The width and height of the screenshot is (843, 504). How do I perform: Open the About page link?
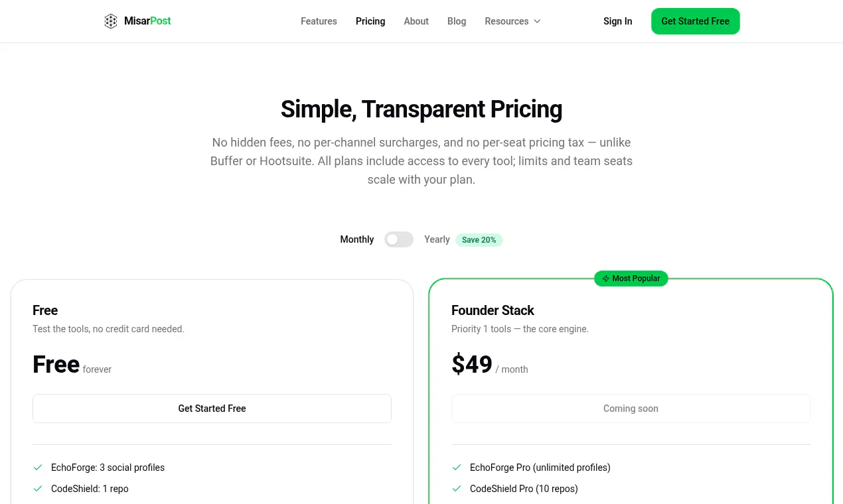click(416, 21)
